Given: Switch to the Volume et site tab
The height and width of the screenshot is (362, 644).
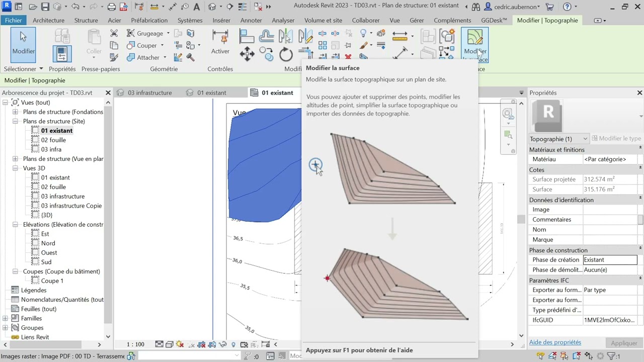Looking at the screenshot, I should coord(323,21).
